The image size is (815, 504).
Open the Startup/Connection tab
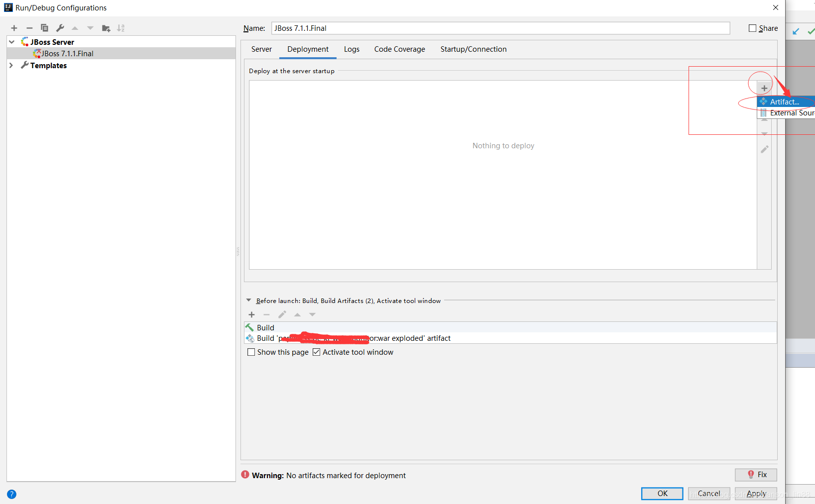(473, 49)
